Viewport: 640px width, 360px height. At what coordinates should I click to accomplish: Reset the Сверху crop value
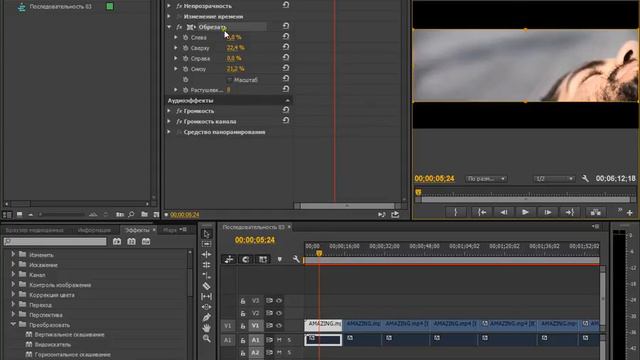pos(286,47)
